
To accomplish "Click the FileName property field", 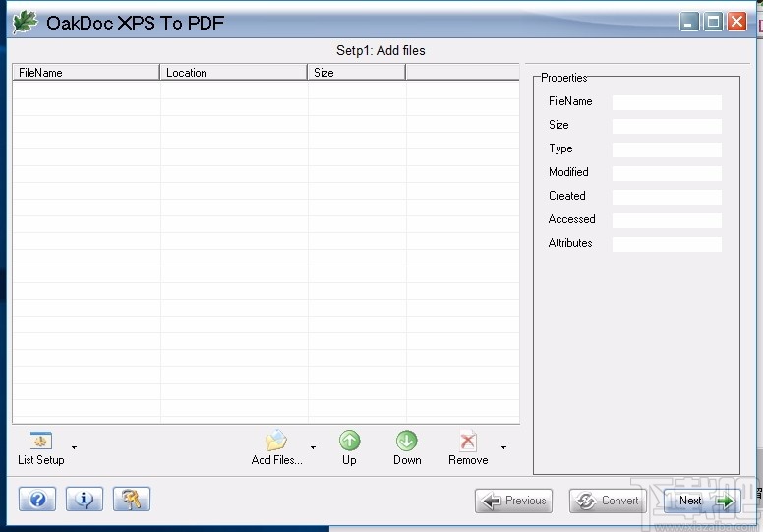I will coord(667,102).
